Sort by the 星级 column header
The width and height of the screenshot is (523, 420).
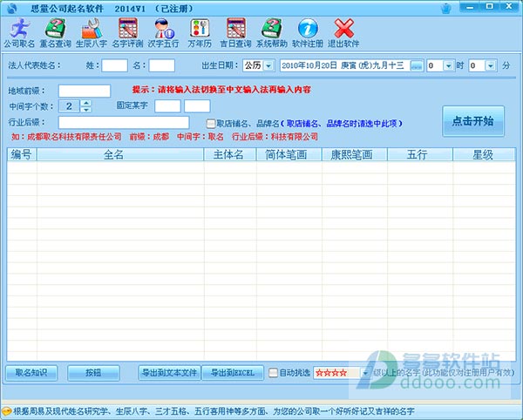(484, 154)
